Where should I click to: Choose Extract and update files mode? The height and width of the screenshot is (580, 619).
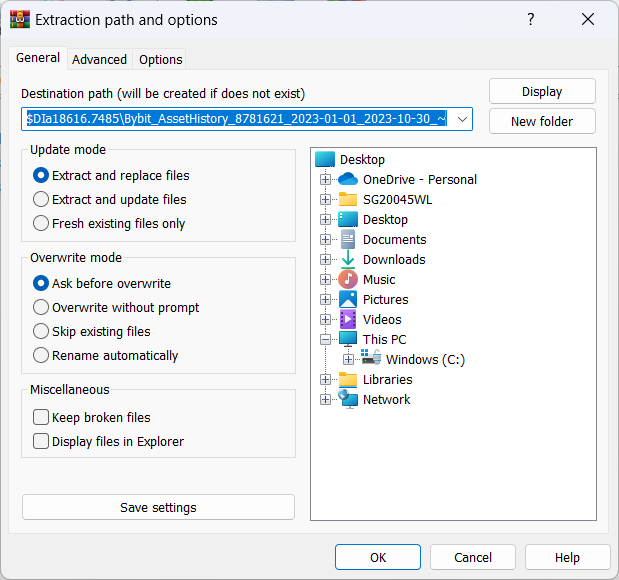[41, 200]
